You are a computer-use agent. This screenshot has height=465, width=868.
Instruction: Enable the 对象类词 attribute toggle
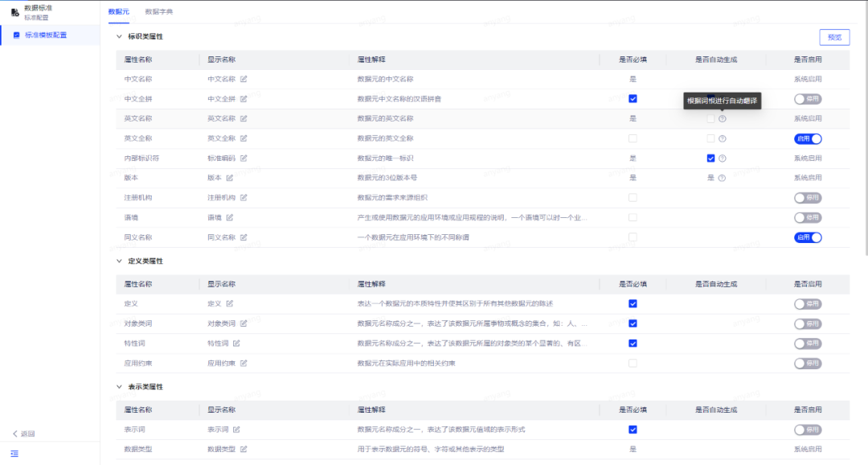pyautogui.click(x=808, y=323)
